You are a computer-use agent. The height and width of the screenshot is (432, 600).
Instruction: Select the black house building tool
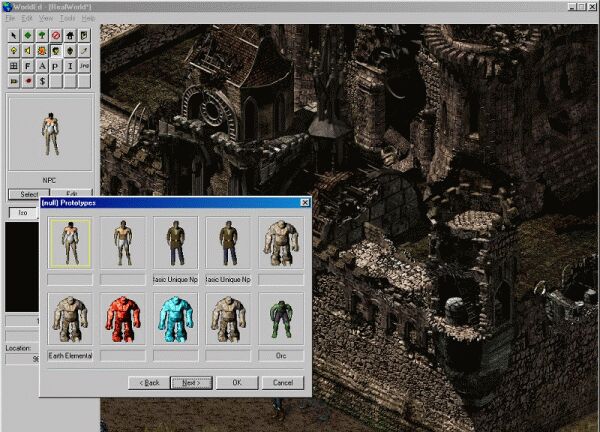tap(70, 36)
